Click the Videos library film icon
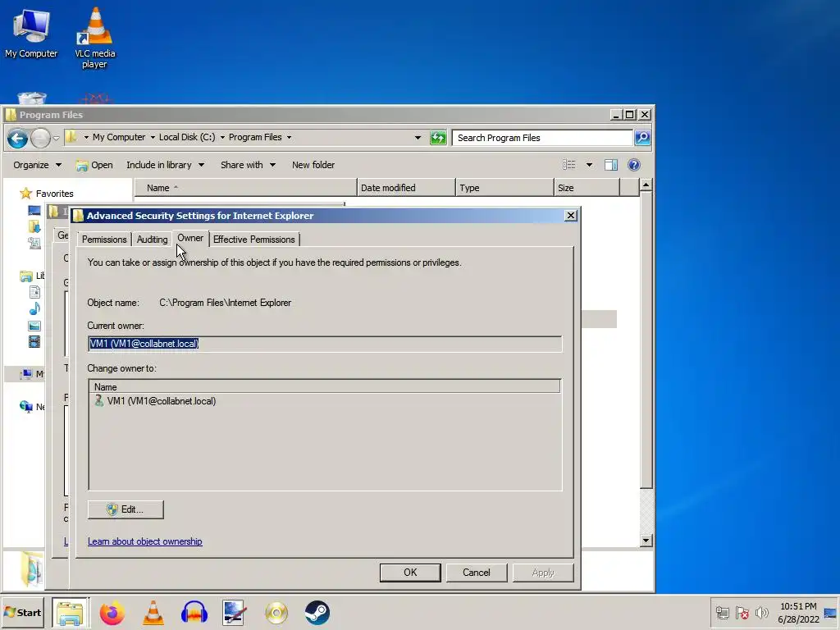The width and height of the screenshot is (840, 630). tap(34, 342)
